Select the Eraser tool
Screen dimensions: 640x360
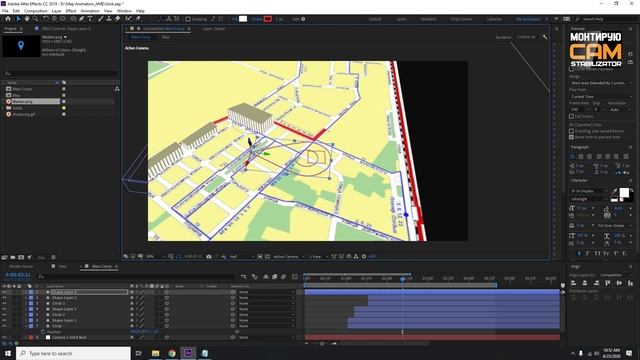click(118, 19)
